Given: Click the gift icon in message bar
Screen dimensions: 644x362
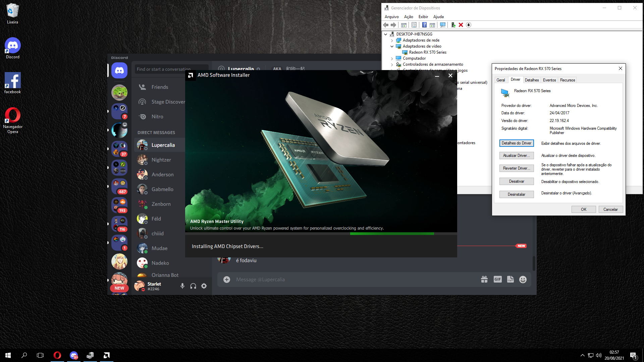Looking at the screenshot, I should pos(484,280).
